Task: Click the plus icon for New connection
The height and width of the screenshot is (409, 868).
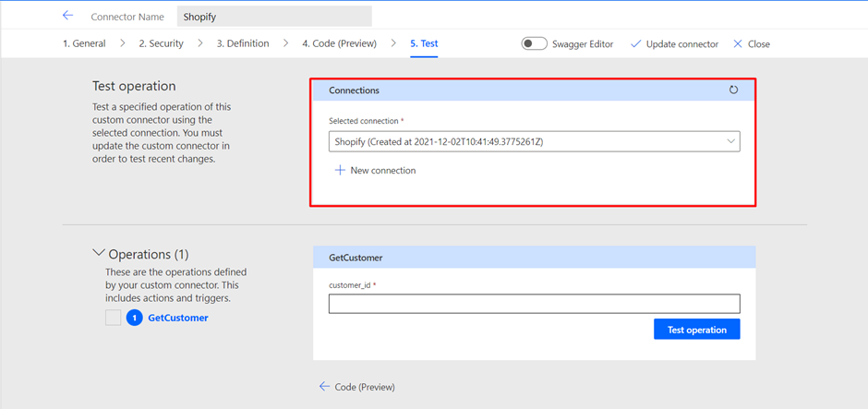Action: 340,171
